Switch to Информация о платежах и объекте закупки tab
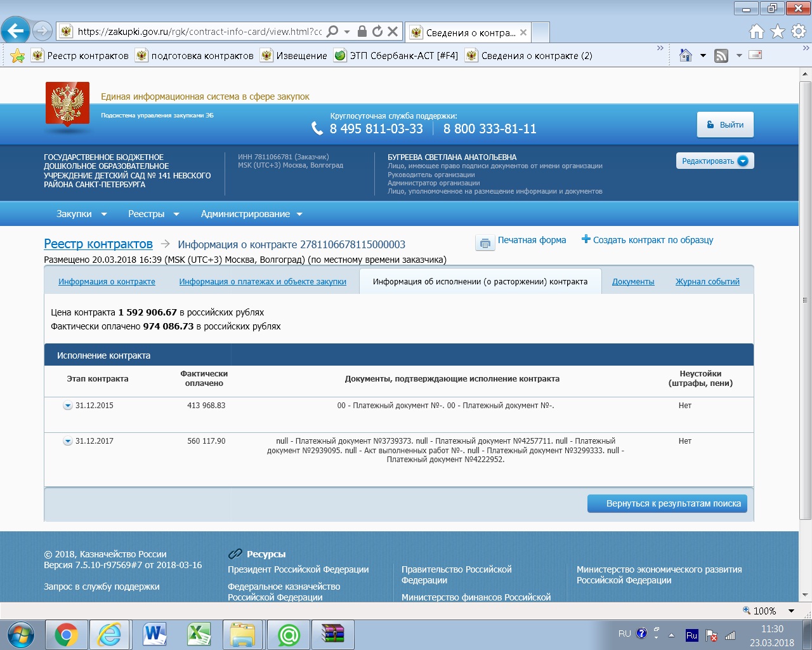Image resolution: width=812 pixels, height=650 pixels. [263, 281]
